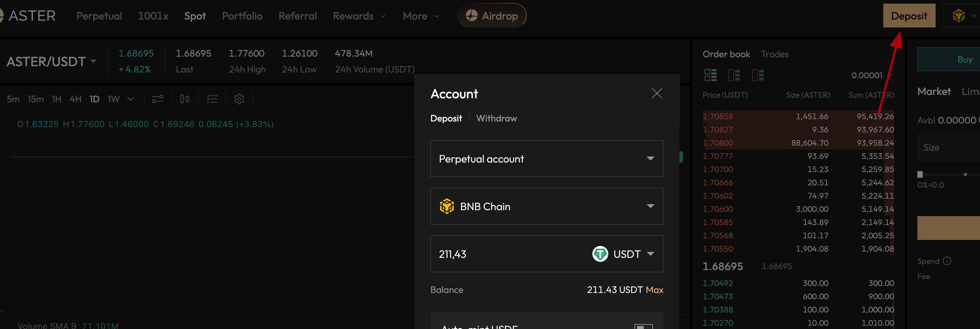Image resolution: width=980 pixels, height=329 pixels.
Task: Open the Trades tab
Action: 775,54
